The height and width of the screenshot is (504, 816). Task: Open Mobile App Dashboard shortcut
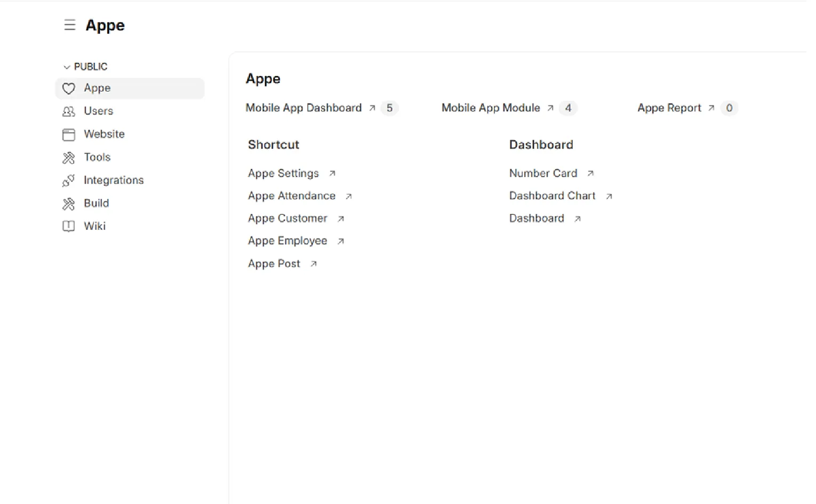point(303,108)
